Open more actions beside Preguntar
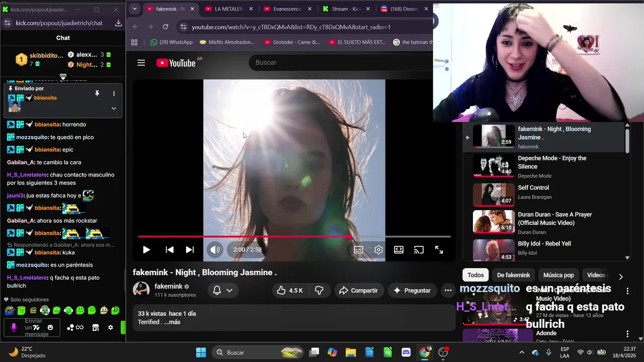The image size is (644, 362). click(x=448, y=290)
